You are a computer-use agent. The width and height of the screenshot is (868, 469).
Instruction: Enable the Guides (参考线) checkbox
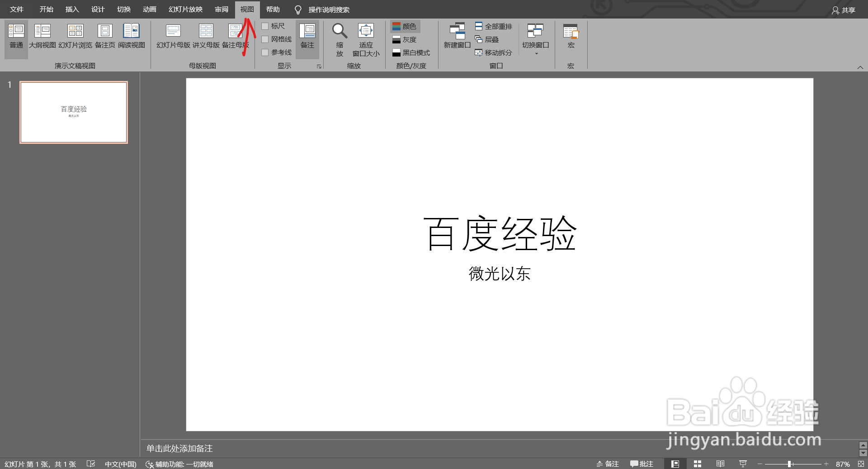tap(265, 52)
